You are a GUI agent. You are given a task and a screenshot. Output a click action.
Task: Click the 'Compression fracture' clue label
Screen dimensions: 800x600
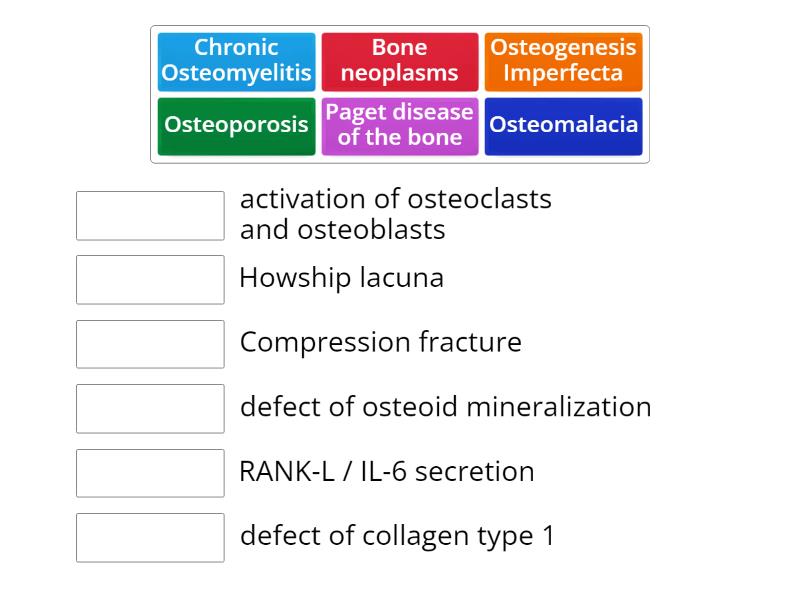pyautogui.click(x=380, y=342)
